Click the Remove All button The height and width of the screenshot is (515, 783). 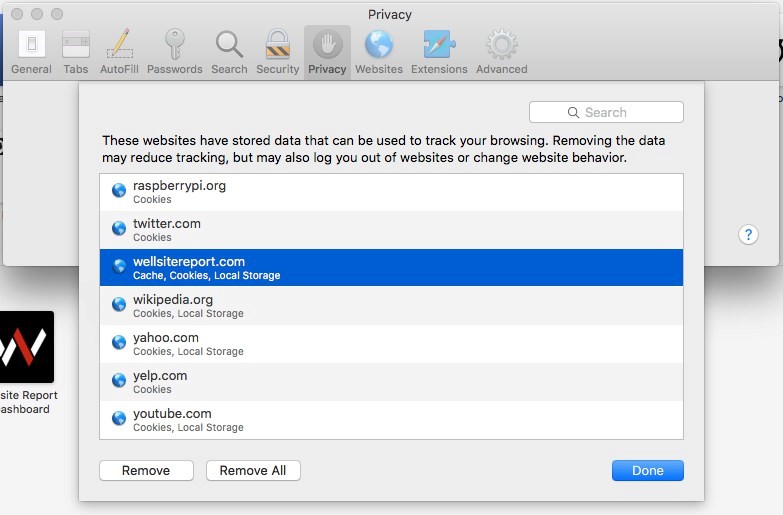point(253,471)
